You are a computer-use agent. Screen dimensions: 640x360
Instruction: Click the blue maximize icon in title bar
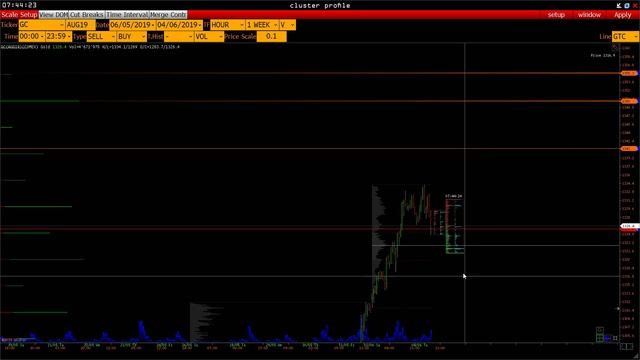tap(627, 5)
